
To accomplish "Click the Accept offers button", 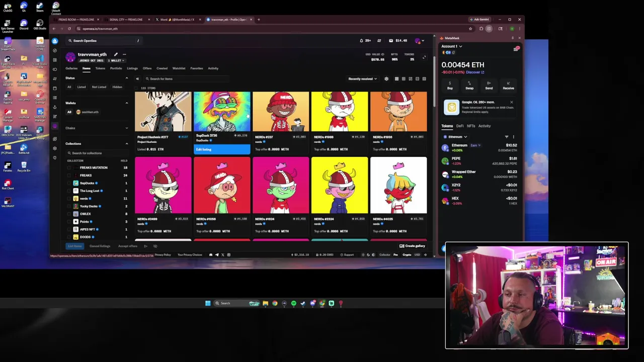I will point(127,246).
